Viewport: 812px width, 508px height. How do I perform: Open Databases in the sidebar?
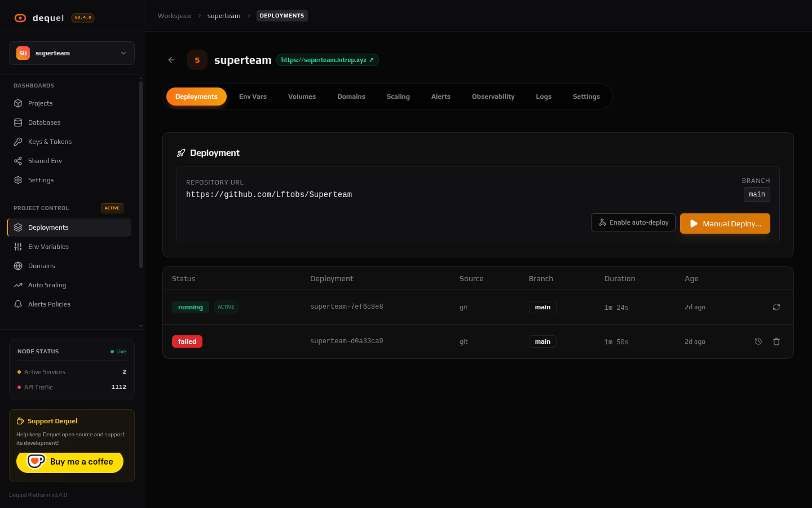tap(69, 122)
